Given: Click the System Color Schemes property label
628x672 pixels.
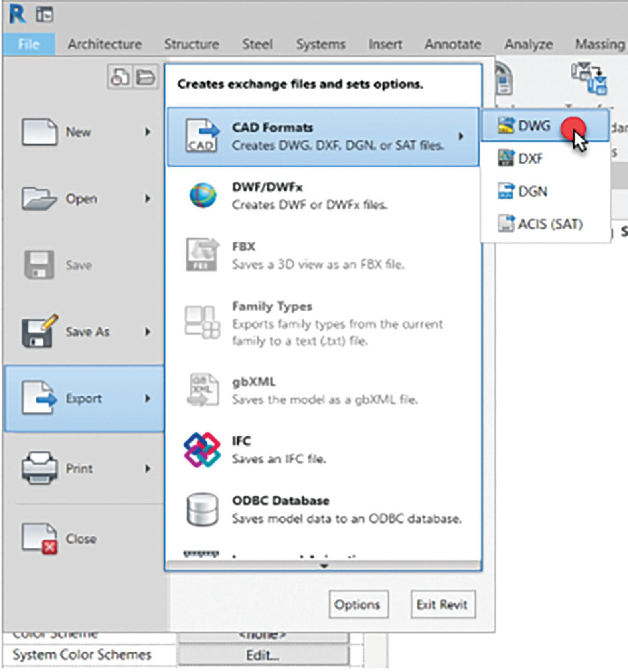Looking at the screenshot, I should click(x=82, y=655).
